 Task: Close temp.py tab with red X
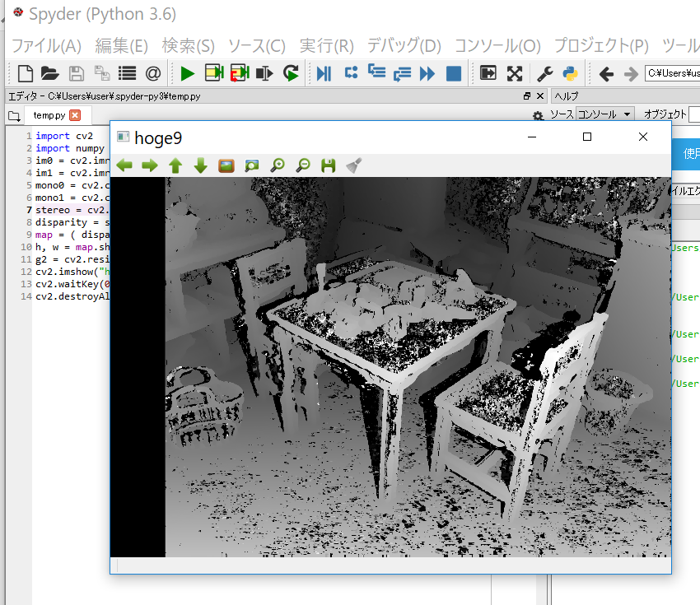(75, 115)
